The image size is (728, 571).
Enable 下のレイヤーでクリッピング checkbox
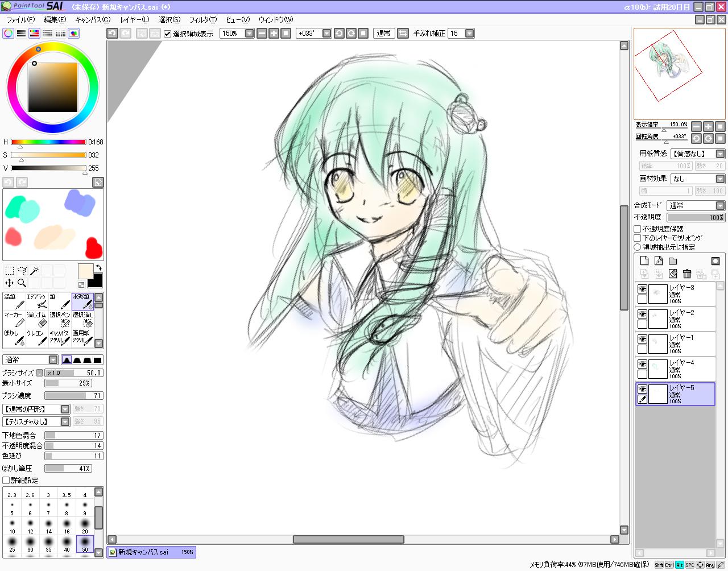638,238
